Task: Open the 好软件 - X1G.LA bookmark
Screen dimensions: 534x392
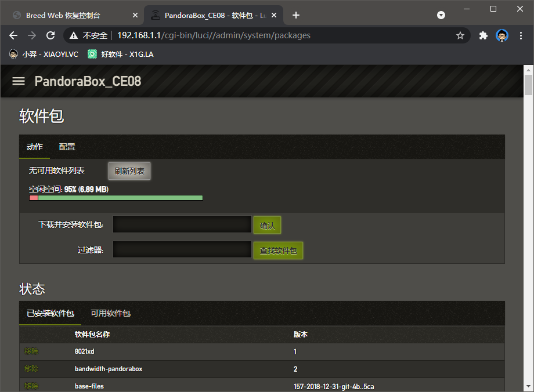Action: (121, 54)
